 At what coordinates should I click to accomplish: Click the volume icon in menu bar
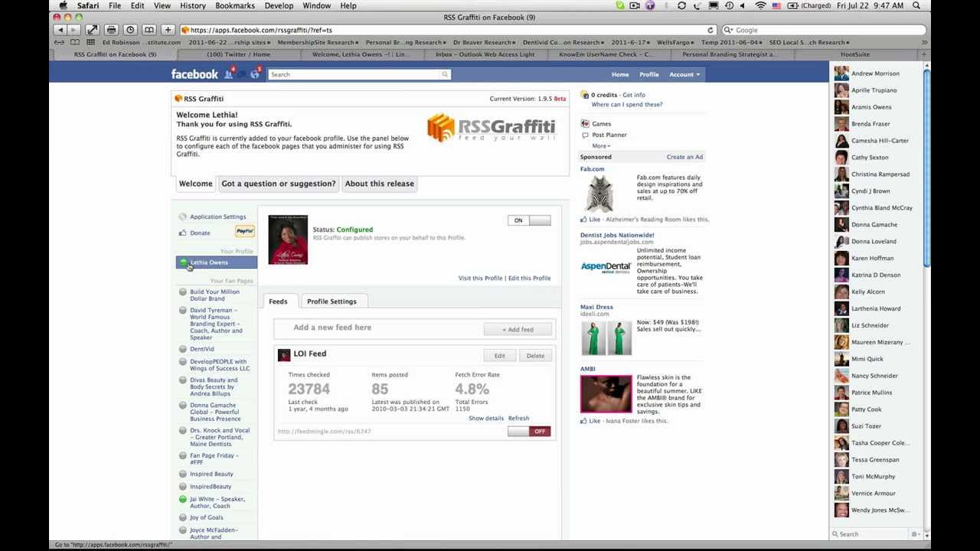tap(742, 5)
